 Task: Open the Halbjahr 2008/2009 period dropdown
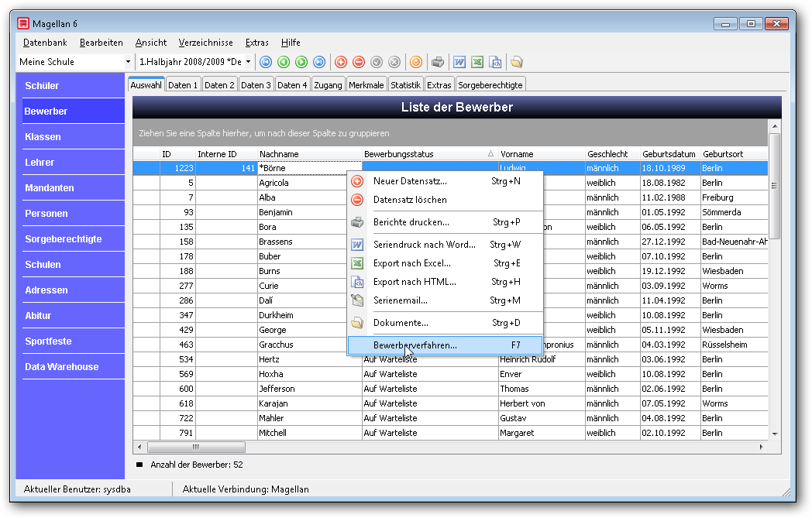coord(248,62)
